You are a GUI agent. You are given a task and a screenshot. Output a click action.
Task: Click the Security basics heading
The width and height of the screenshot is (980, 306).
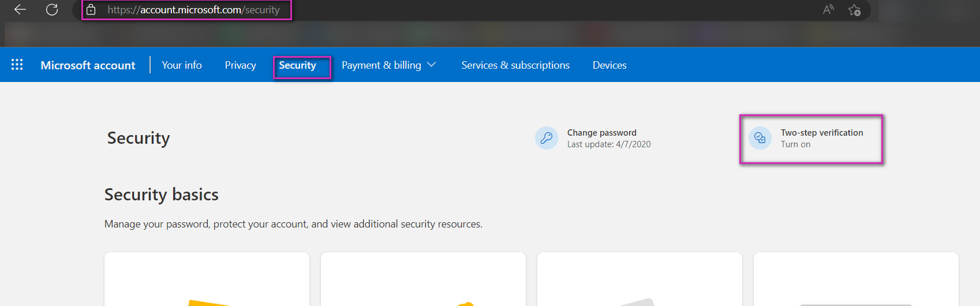pos(162,195)
